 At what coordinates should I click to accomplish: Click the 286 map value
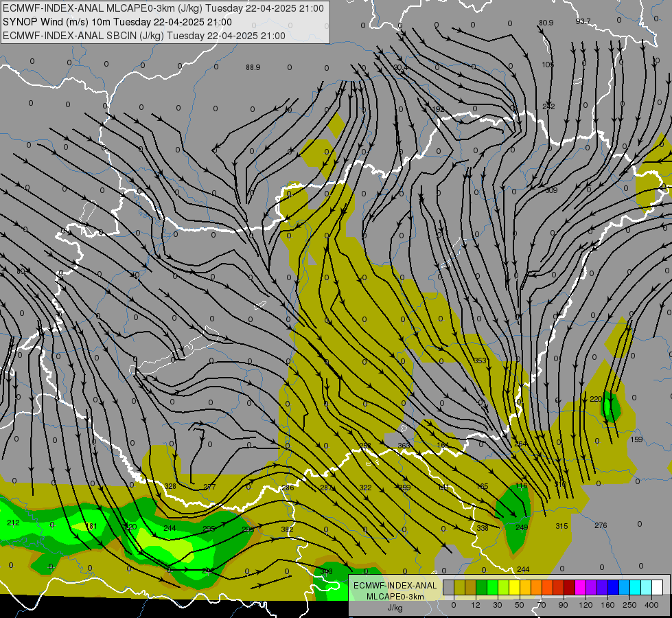pyautogui.click(x=288, y=488)
